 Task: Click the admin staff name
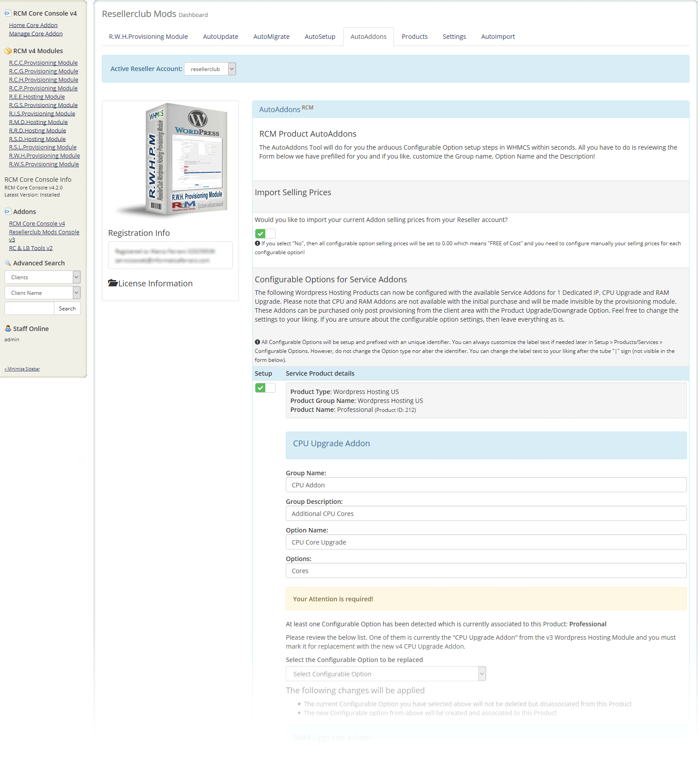tap(12, 340)
